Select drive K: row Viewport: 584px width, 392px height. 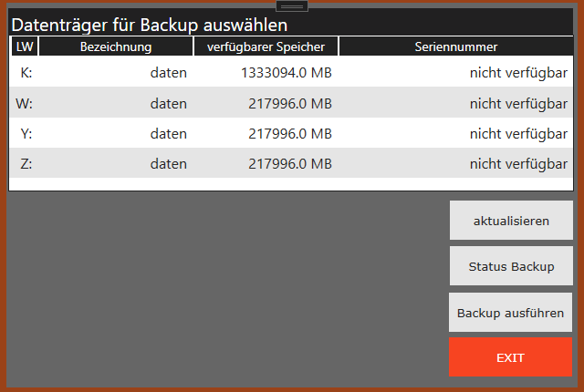(291, 72)
